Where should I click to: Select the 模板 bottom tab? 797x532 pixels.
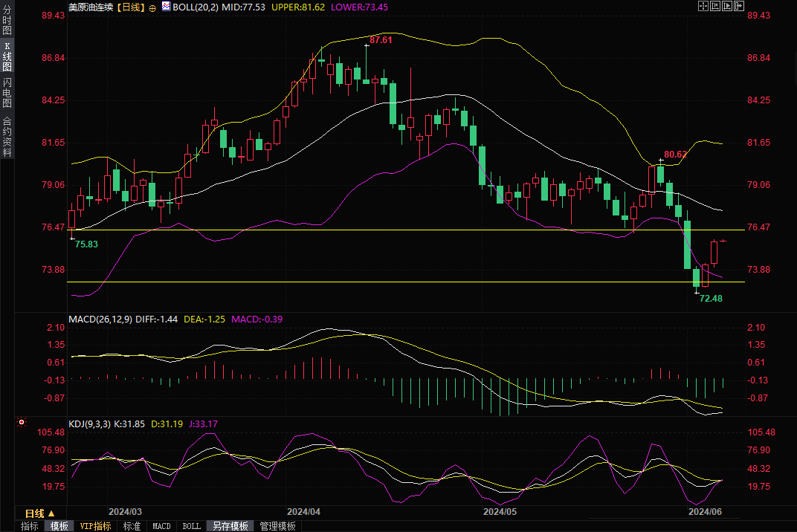59,526
